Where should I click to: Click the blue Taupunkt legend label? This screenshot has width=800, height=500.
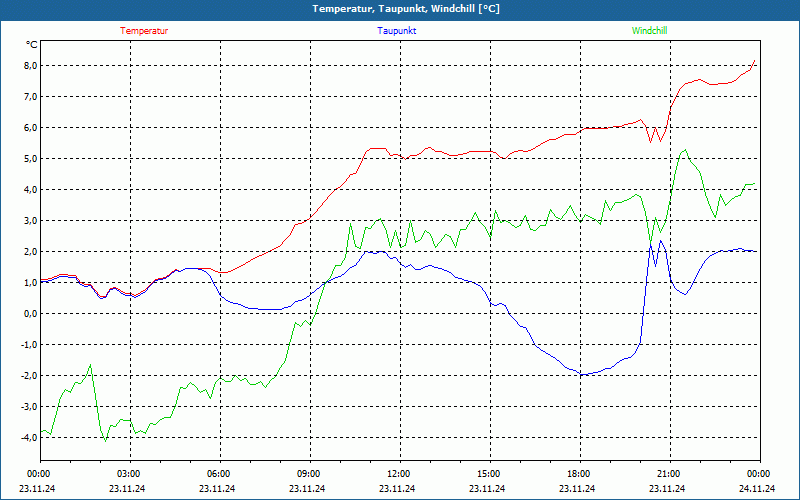point(396,31)
